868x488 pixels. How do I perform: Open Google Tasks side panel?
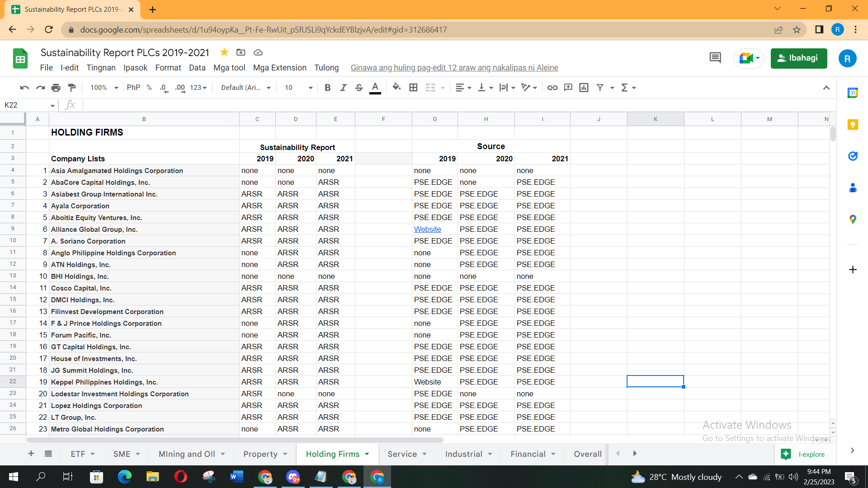pyautogui.click(x=853, y=156)
